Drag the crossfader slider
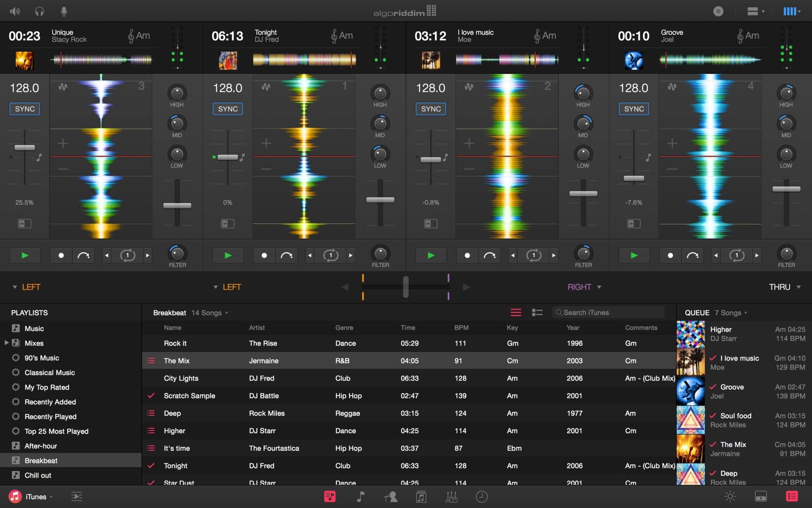The image size is (812, 508). coord(406,287)
